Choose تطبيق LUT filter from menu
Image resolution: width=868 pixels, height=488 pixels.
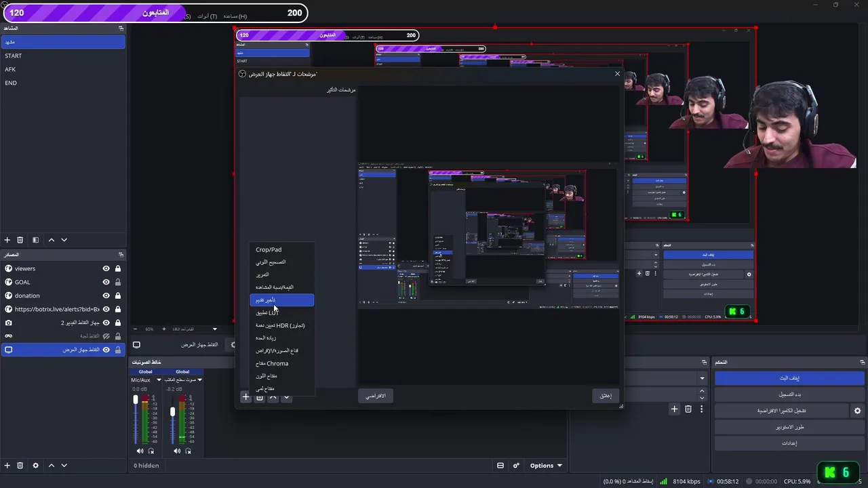click(281, 312)
